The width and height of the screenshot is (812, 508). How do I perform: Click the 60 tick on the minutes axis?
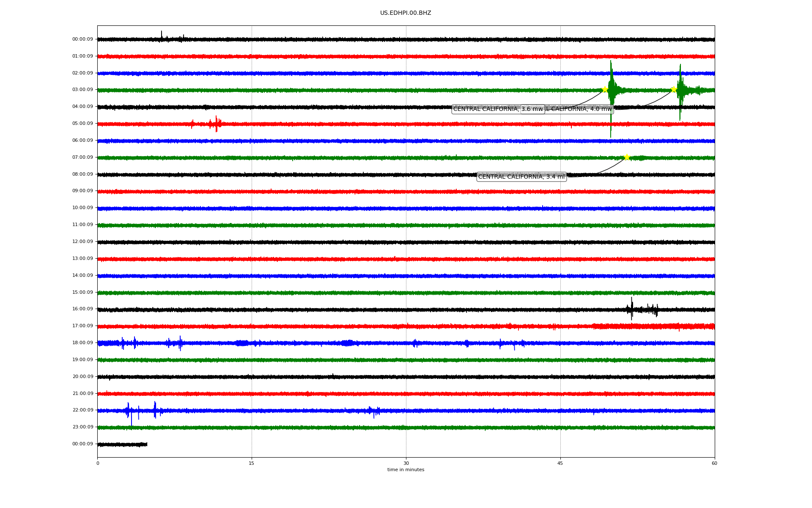point(714,463)
